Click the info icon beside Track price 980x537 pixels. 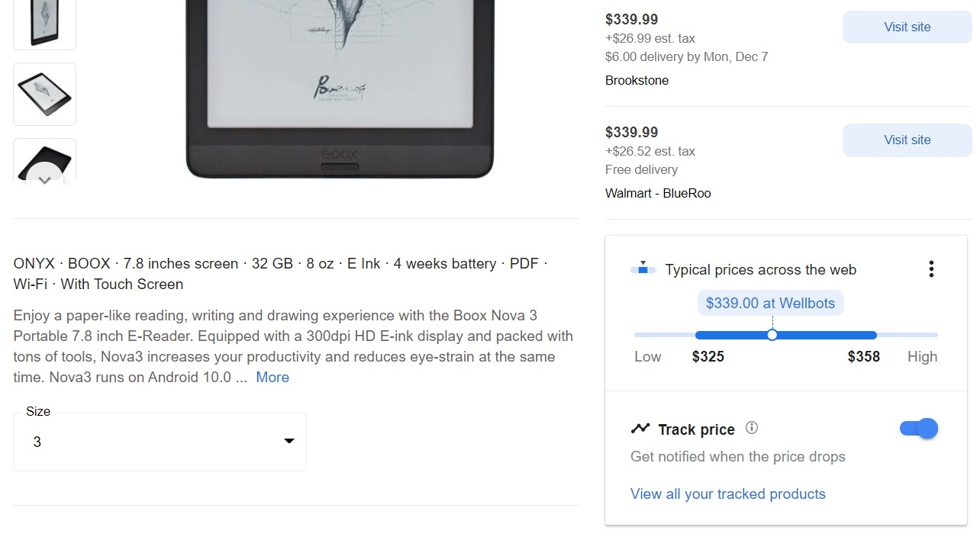click(752, 428)
